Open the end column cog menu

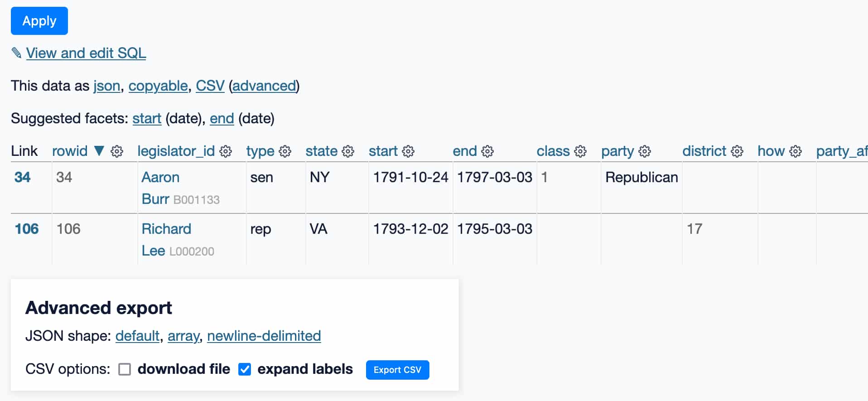(487, 151)
